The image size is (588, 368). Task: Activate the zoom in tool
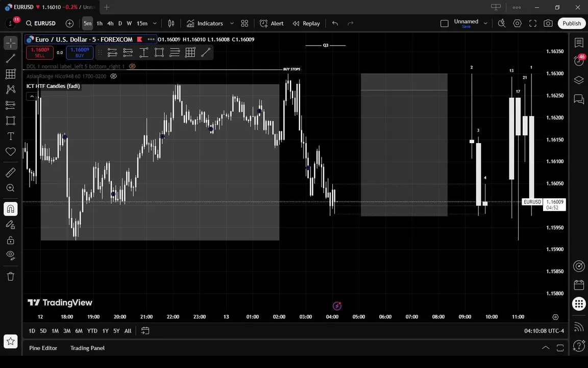pyautogui.click(x=11, y=188)
